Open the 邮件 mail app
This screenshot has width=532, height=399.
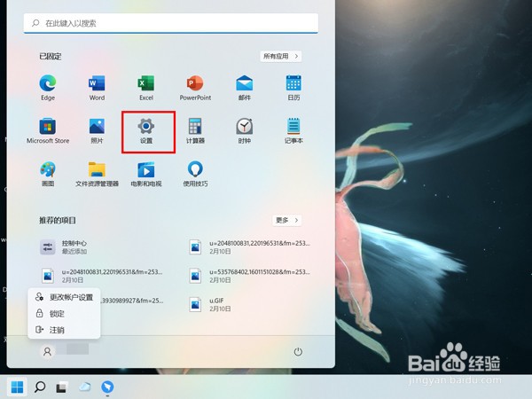pos(245,88)
